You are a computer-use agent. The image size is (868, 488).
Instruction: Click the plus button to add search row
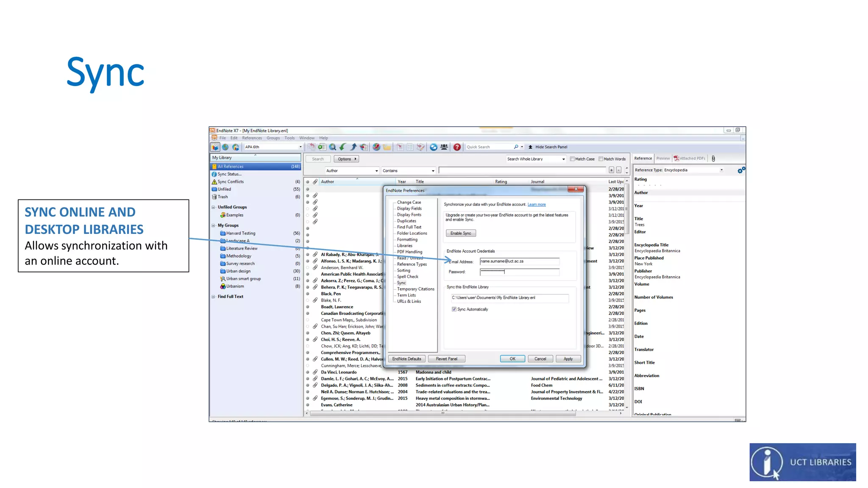(611, 170)
